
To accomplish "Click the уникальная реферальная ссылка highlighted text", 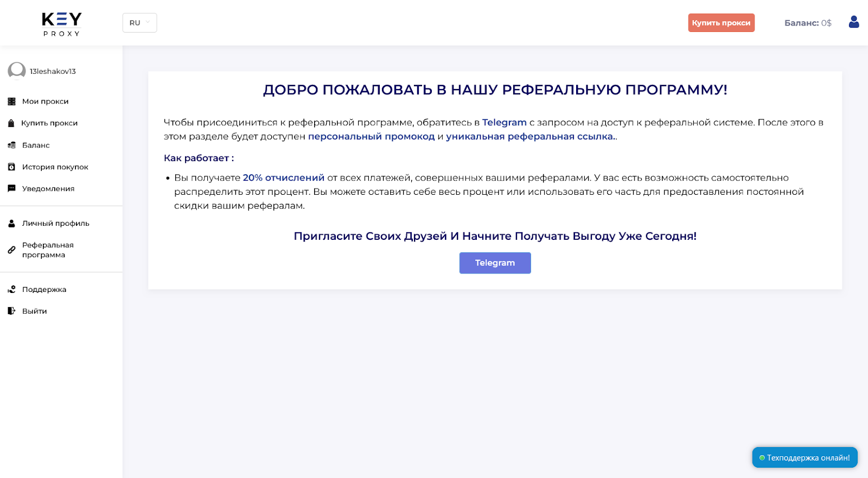I will click(x=531, y=137).
